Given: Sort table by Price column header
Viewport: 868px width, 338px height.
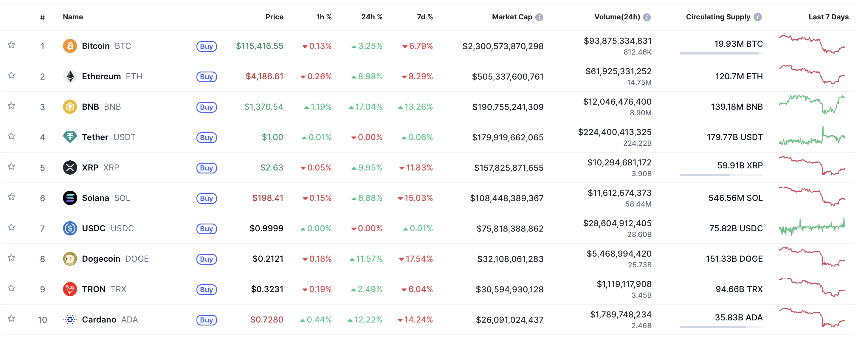Looking at the screenshot, I should 274,17.
